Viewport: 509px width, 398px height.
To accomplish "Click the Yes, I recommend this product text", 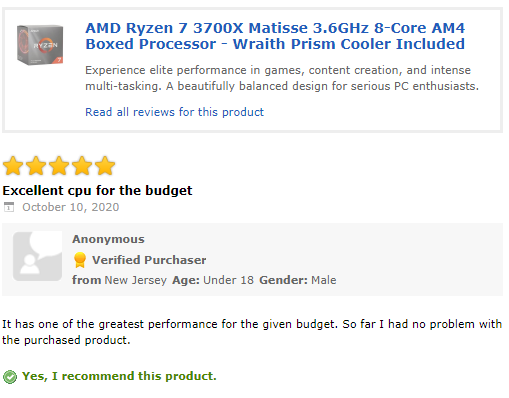I will coord(119,376).
